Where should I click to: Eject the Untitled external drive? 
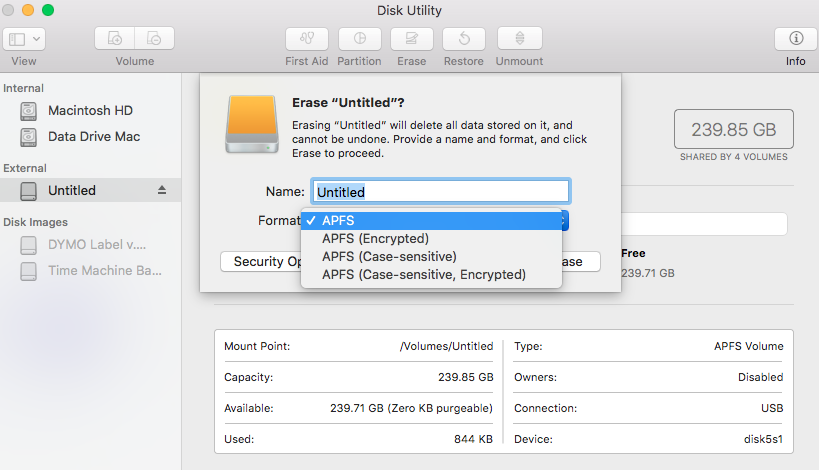coord(162,190)
